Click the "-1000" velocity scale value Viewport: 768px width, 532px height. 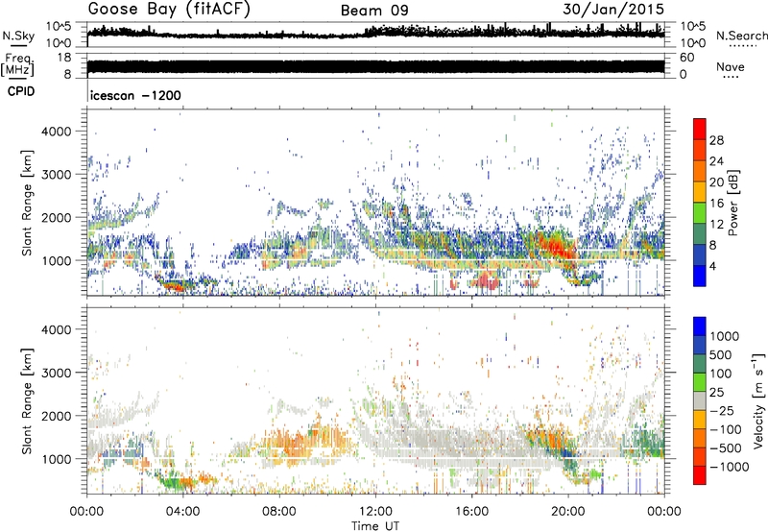[x=730, y=467]
